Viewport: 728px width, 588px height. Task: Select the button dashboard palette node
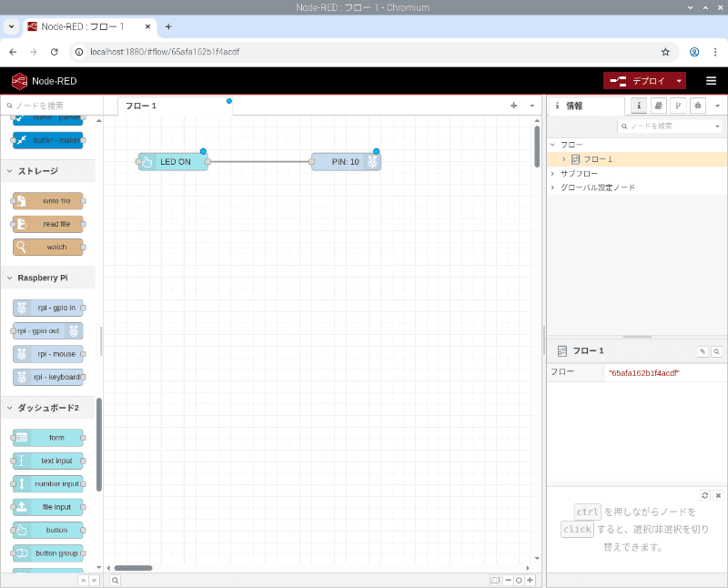point(48,530)
